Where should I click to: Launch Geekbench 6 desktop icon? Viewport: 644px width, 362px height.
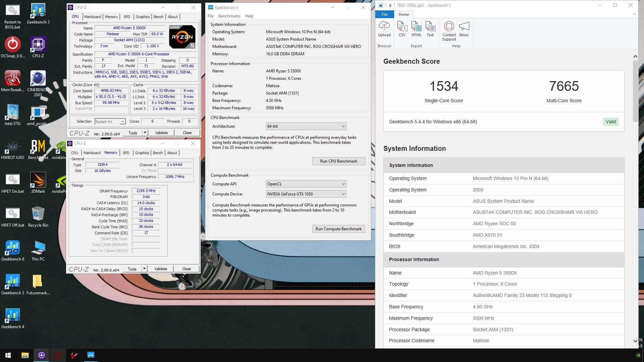pyautogui.click(x=13, y=250)
